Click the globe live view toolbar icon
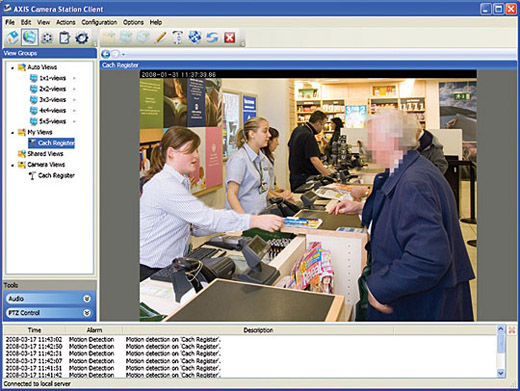This screenshot has height=391, width=520. pos(29,37)
